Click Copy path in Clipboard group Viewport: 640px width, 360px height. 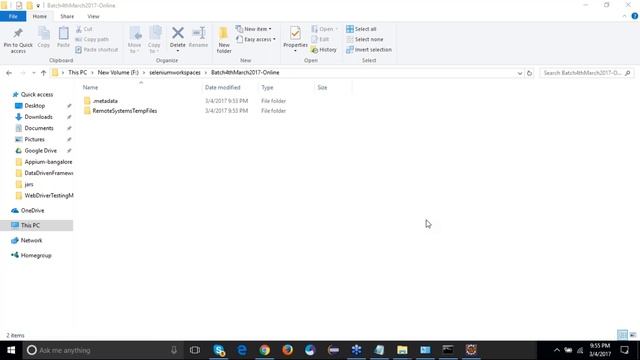click(92, 40)
